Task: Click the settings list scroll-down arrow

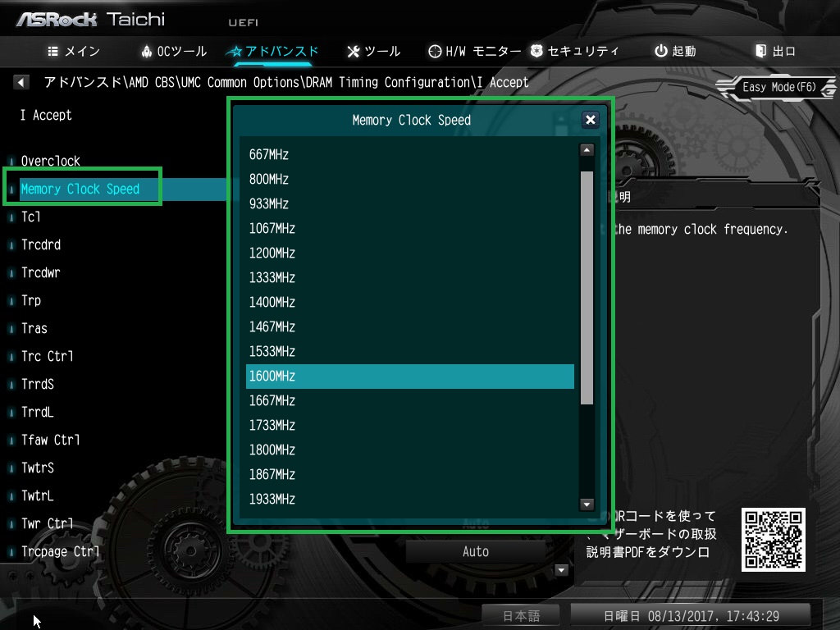Action: (561, 570)
